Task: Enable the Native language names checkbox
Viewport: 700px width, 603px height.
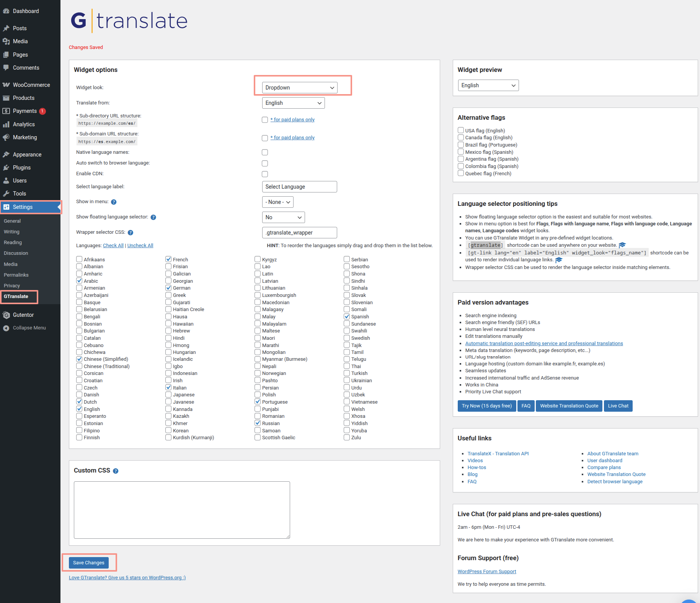Action: coord(265,152)
